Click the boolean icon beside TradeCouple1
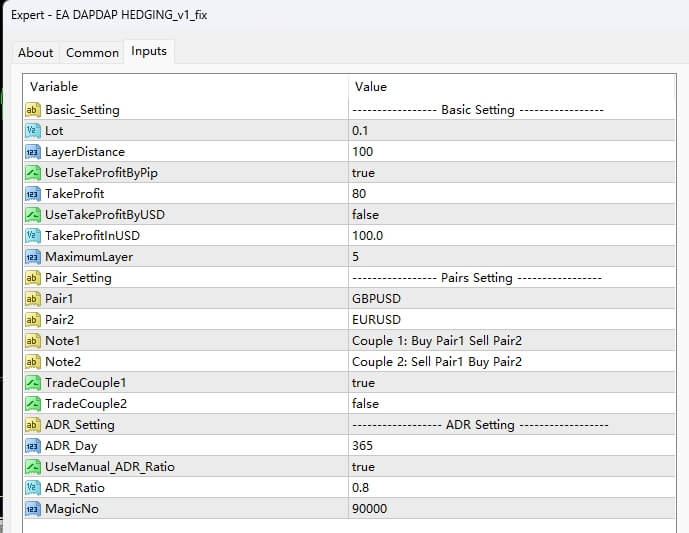The width and height of the screenshot is (689, 533). pos(33,383)
